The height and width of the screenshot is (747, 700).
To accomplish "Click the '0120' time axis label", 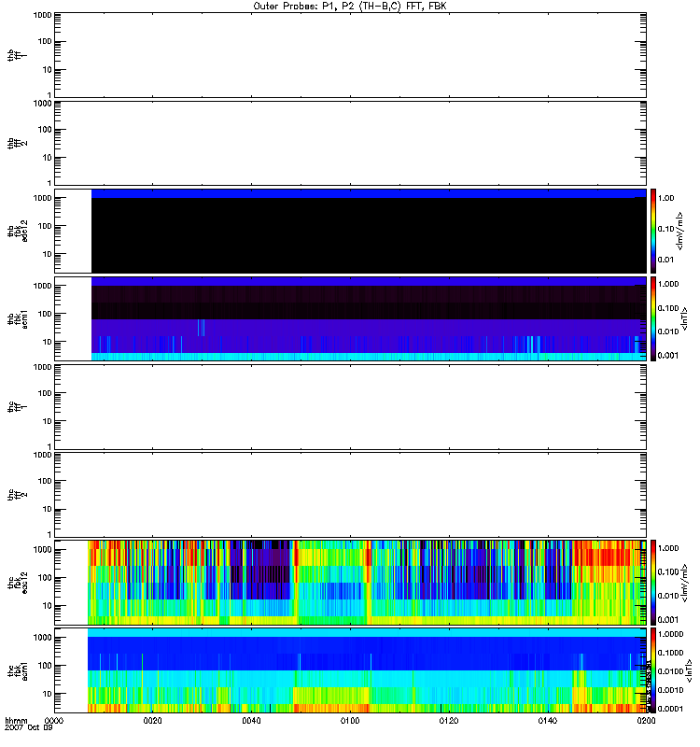I will (449, 721).
